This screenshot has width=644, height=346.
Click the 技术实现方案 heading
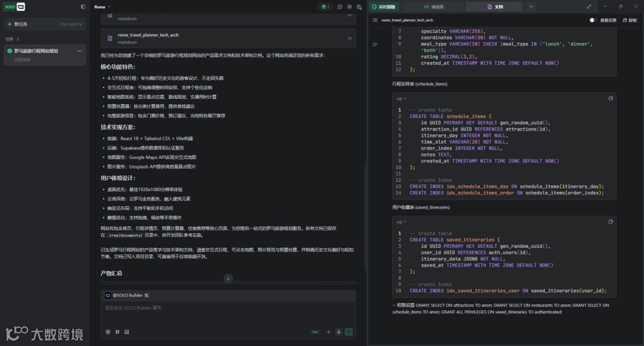click(x=118, y=127)
